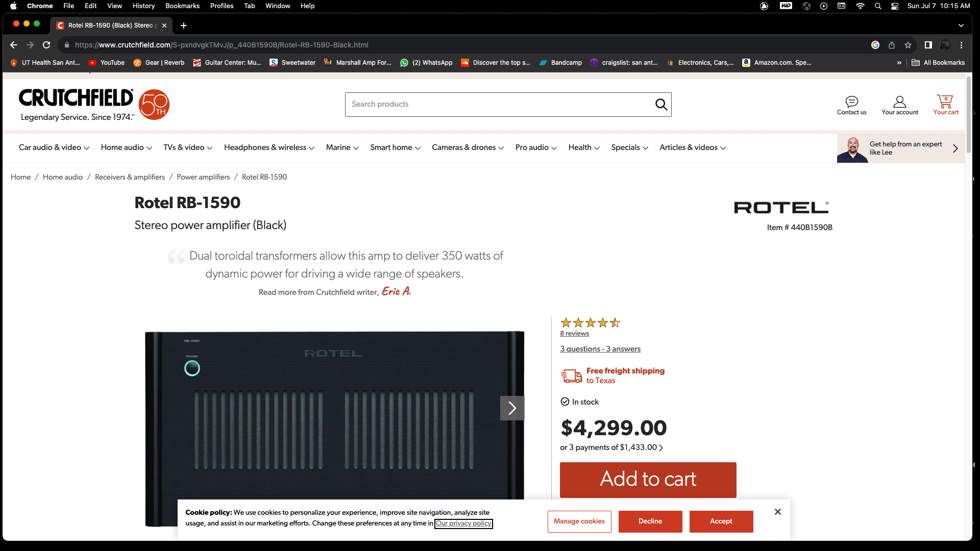Open the Bookmarks menu

tap(183, 6)
